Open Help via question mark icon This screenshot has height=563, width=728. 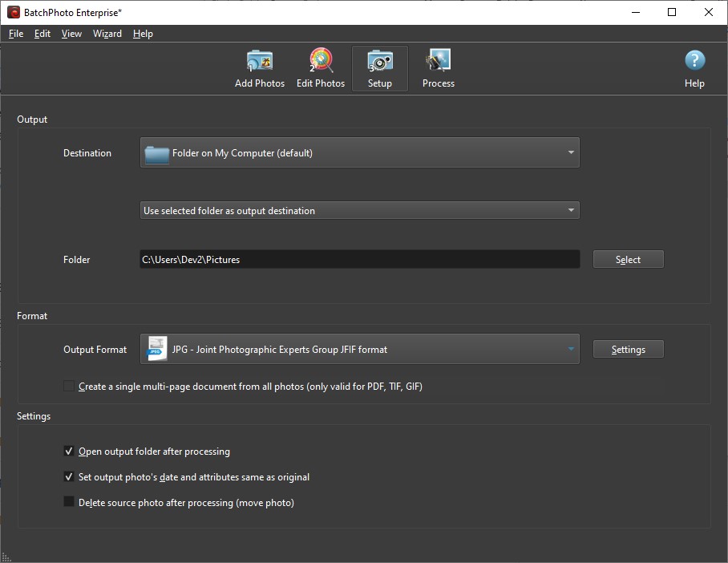coord(694,60)
